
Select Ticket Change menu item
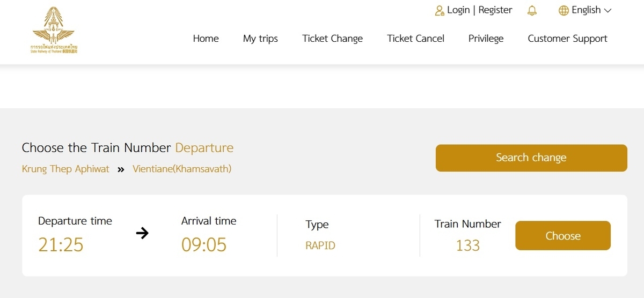tap(332, 39)
